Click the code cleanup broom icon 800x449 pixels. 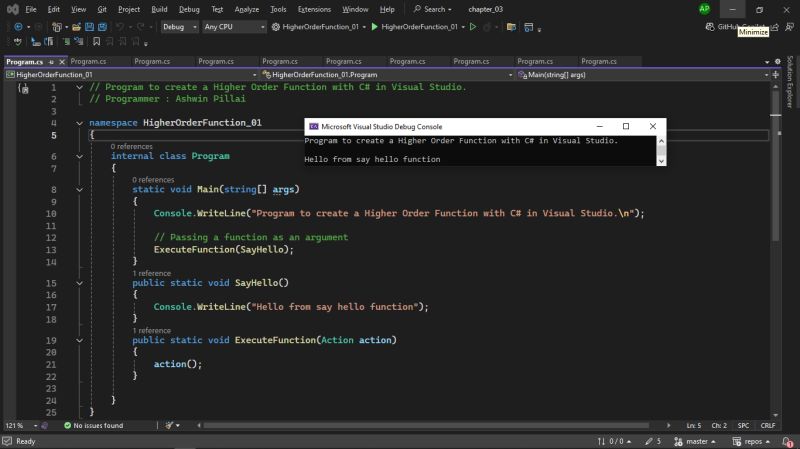(169, 425)
